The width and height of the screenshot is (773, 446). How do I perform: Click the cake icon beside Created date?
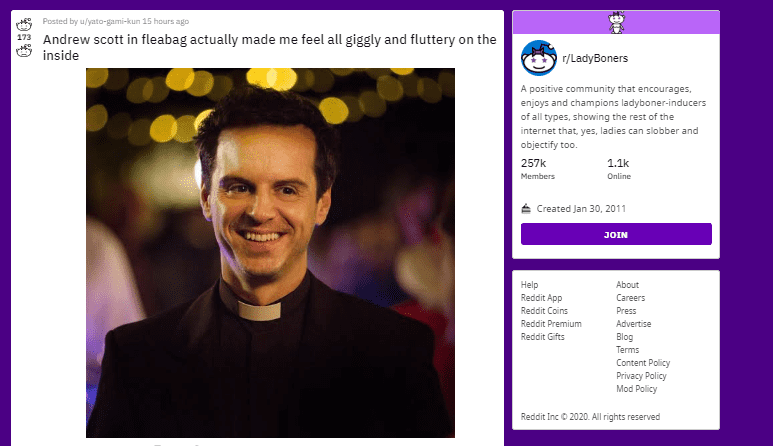(527, 208)
